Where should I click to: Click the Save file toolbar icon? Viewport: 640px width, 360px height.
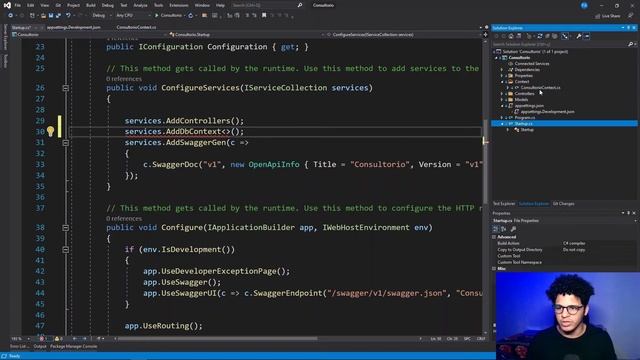[x=51, y=16]
